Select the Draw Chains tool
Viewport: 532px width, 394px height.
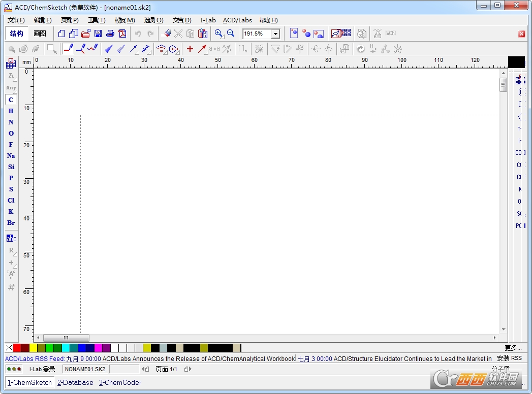pos(92,49)
